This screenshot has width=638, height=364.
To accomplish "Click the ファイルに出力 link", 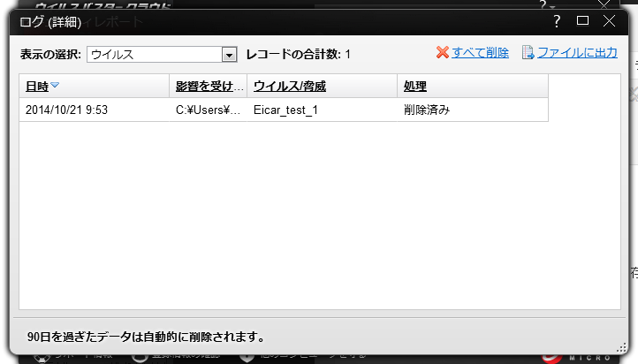I will [x=577, y=53].
